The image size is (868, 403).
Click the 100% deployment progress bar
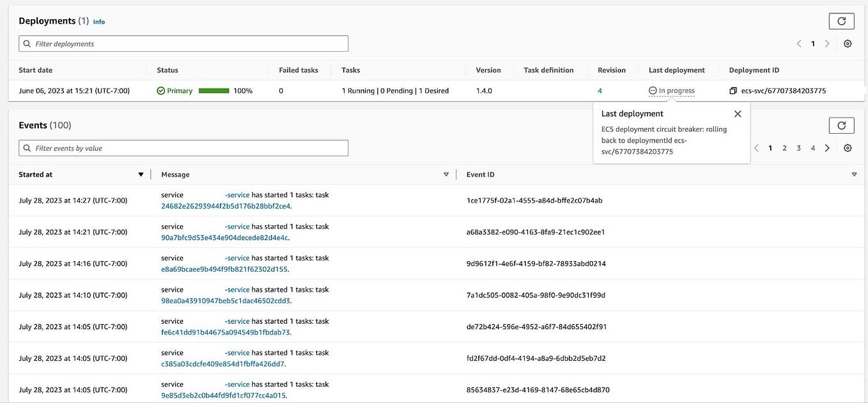pyautogui.click(x=215, y=90)
